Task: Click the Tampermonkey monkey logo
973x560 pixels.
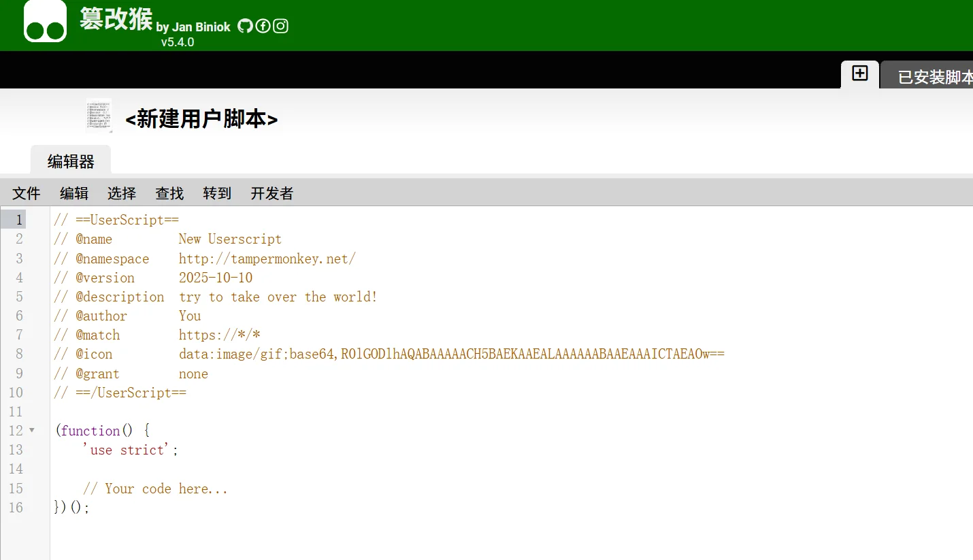Action: [45, 24]
